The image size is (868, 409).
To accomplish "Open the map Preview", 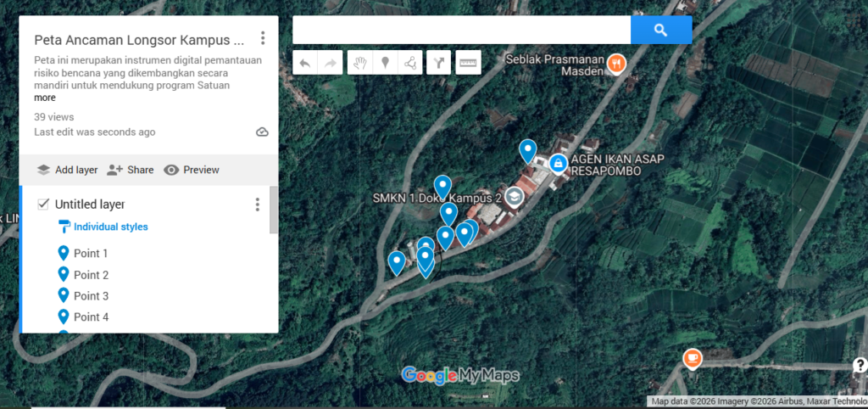I will (x=192, y=170).
